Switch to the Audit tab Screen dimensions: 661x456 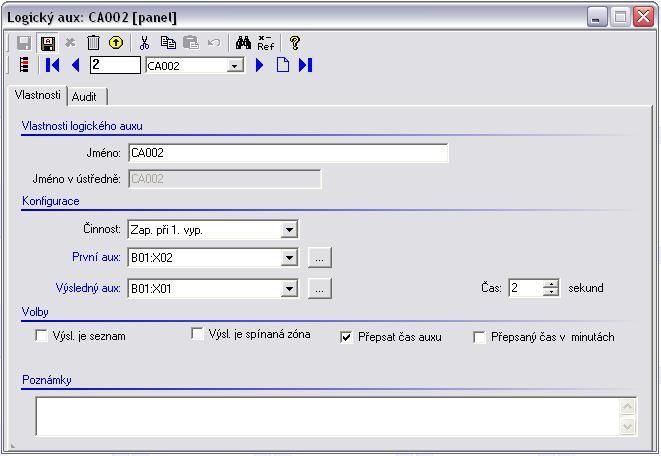85,96
